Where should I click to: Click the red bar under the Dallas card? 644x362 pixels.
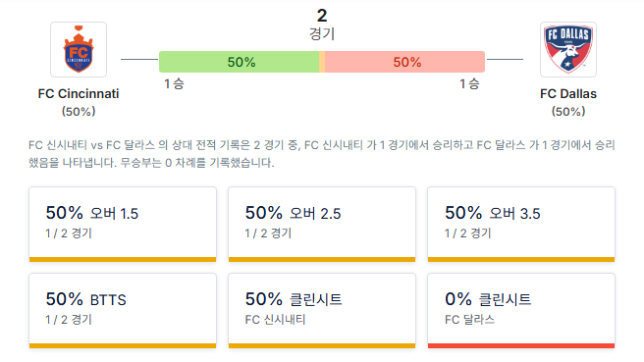(521, 345)
